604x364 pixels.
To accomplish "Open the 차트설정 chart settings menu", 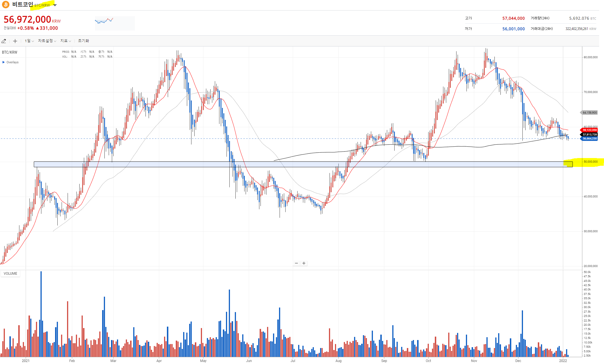I will (47, 41).
